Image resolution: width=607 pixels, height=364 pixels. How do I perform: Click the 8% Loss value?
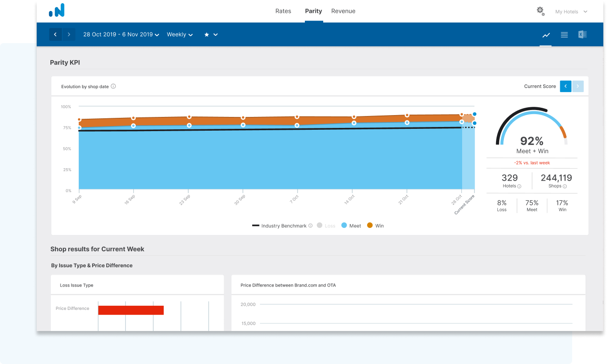[502, 203]
